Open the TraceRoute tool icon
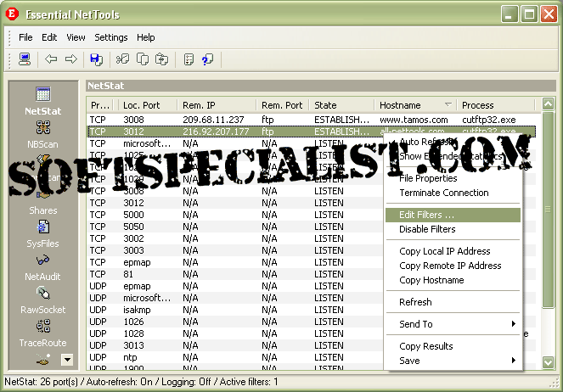Screen dimensions: 563x392 [43, 326]
